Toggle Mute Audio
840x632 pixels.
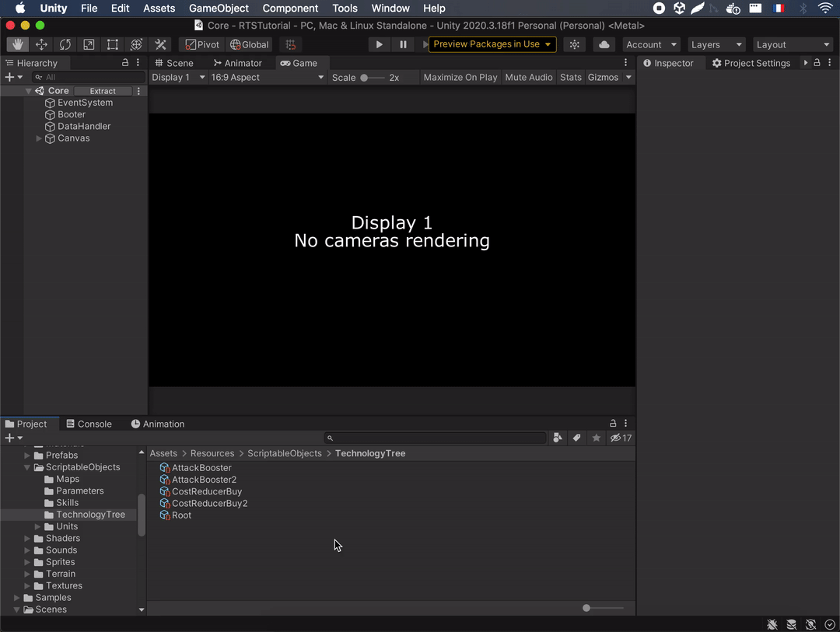pyautogui.click(x=528, y=77)
